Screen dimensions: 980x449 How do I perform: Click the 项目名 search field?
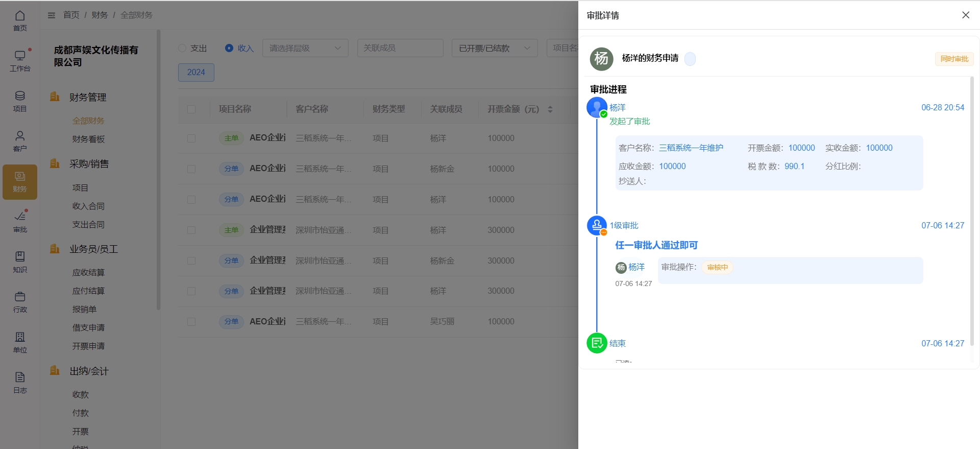click(562, 48)
